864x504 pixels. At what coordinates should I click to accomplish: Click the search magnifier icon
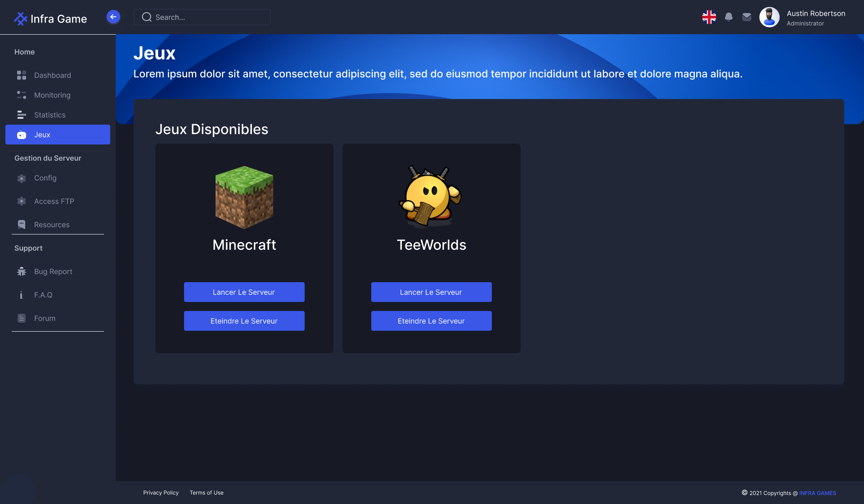point(147,17)
